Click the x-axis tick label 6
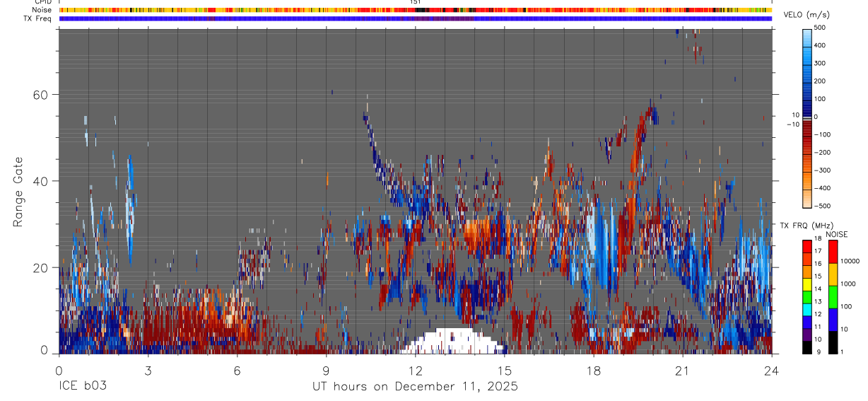The image size is (868, 401). [x=237, y=370]
